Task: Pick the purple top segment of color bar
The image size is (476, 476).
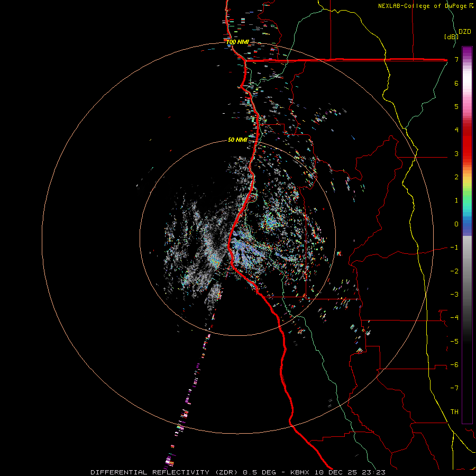Action: click(467, 52)
